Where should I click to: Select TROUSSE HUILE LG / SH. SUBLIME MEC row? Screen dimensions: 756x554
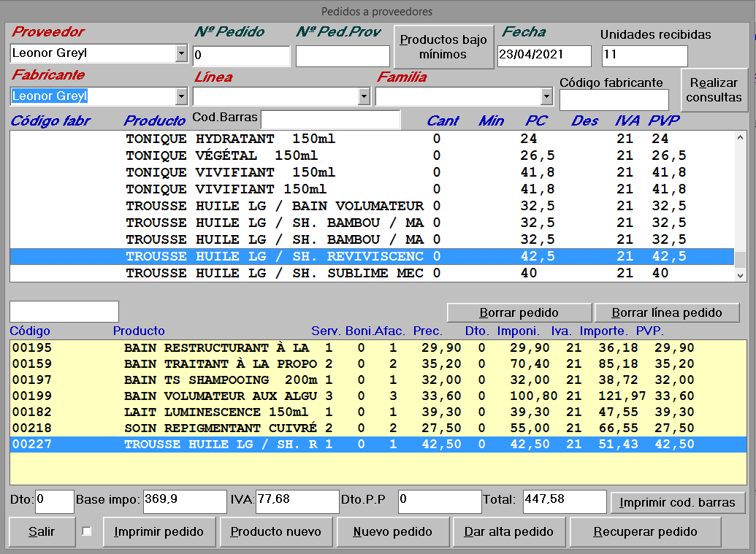(372, 273)
